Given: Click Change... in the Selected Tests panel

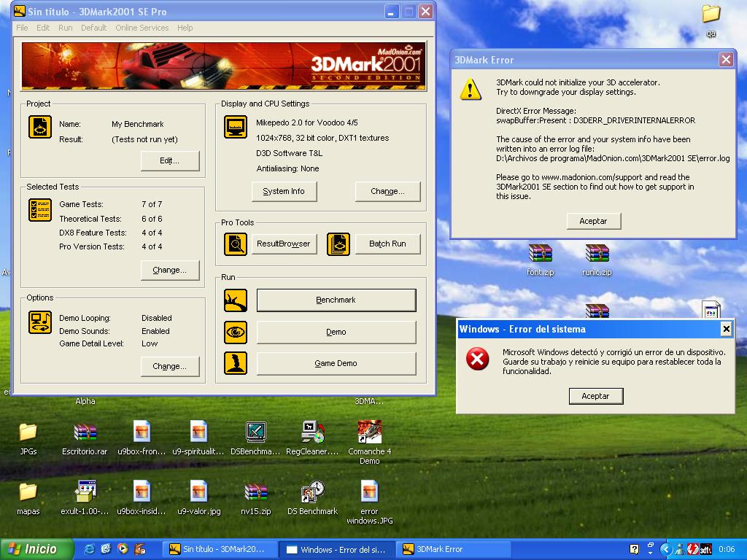Looking at the screenshot, I should pos(170,271).
